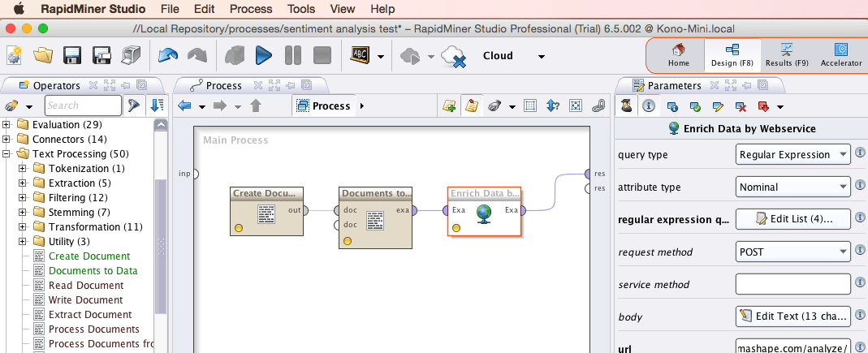Open the Apple menu
The width and height of the screenshot is (868, 353).
tap(19, 8)
